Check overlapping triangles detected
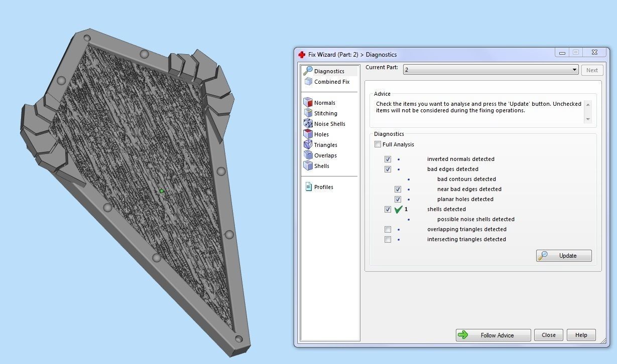This screenshot has height=364, width=617. 388,229
